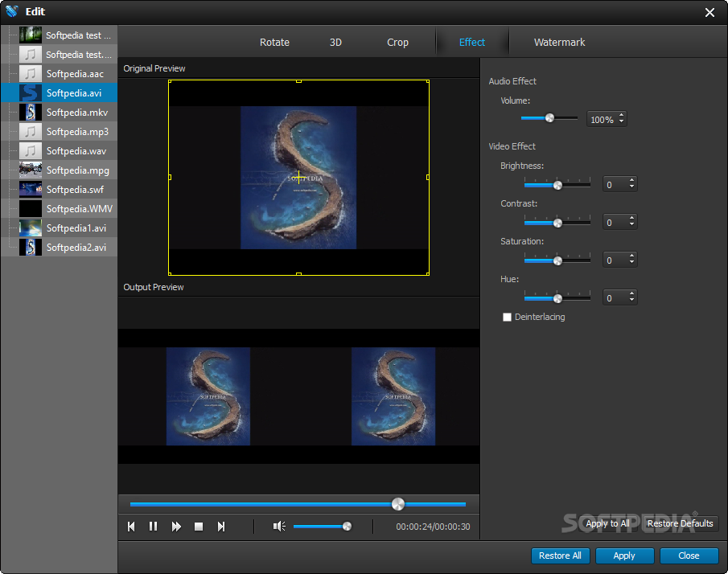Pause the video playback
The width and height of the screenshot is (728, 574).
[x=153, y=527]
